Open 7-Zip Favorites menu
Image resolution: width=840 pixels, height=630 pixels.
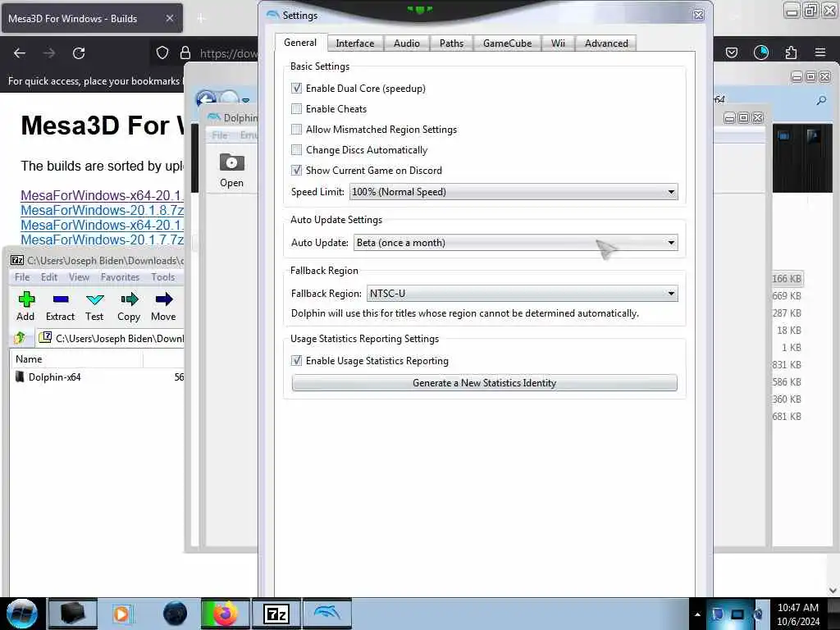click(x=120, y=277)
